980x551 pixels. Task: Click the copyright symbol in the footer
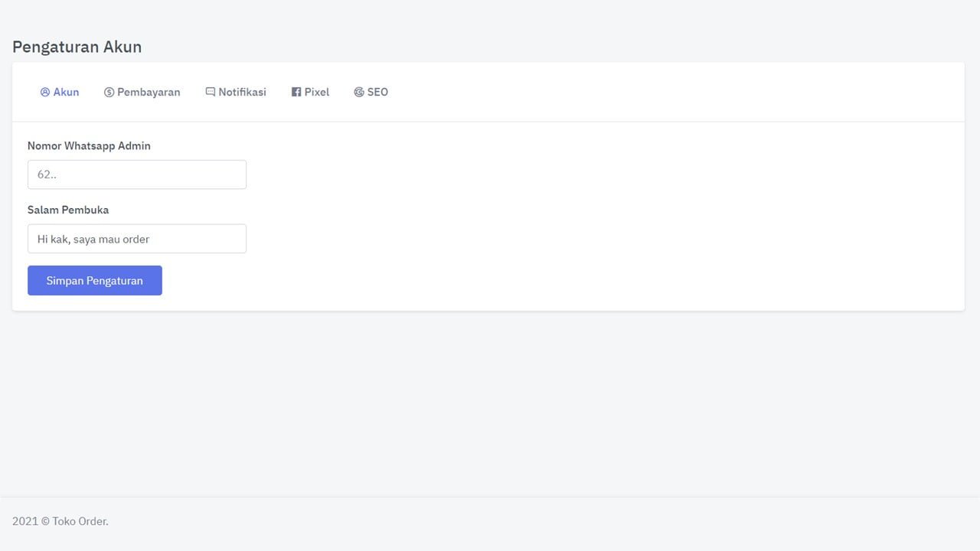(x=45, y=521)
